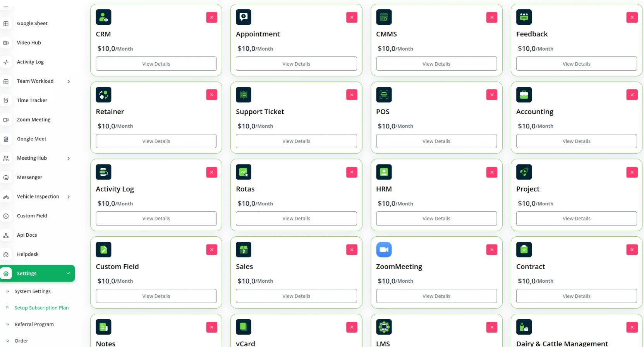Click the Appointment module icon
Screen dimensions: 644x347
pos(244,17)
